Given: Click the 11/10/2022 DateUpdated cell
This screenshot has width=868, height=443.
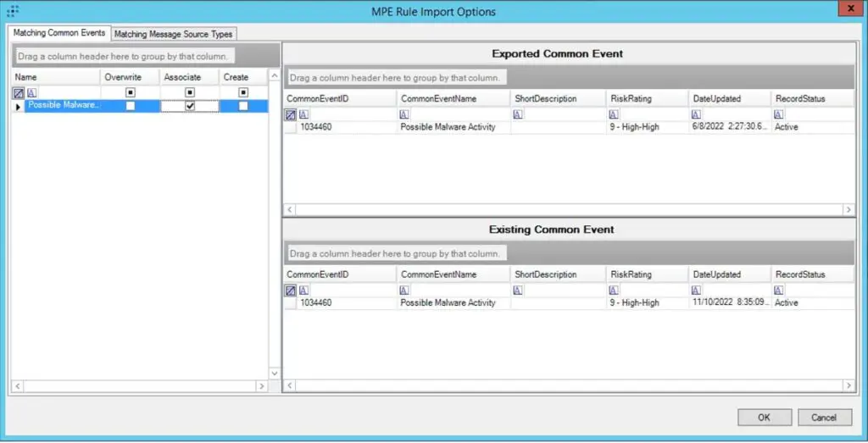Looking at the screenshot, I should 730,303.
